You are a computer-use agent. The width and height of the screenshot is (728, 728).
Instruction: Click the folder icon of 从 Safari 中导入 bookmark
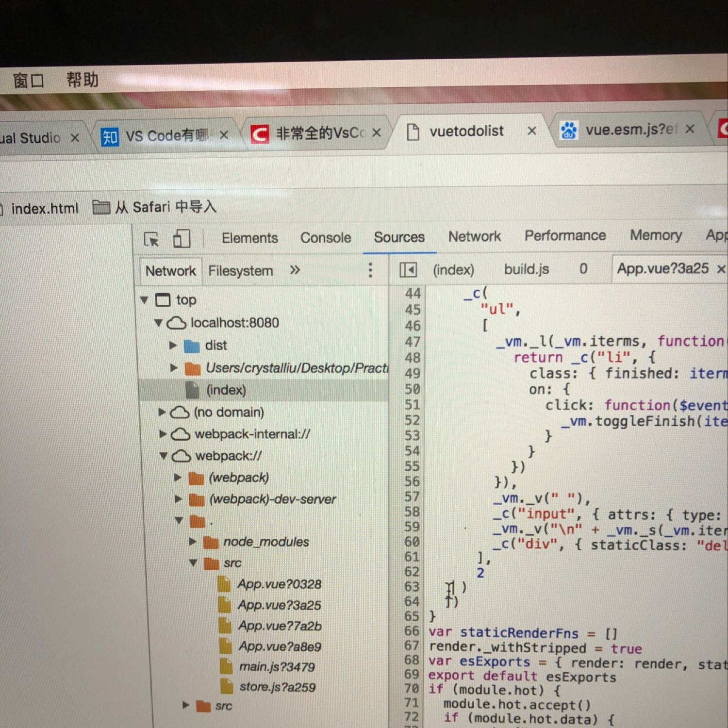(x=101, y=207)
